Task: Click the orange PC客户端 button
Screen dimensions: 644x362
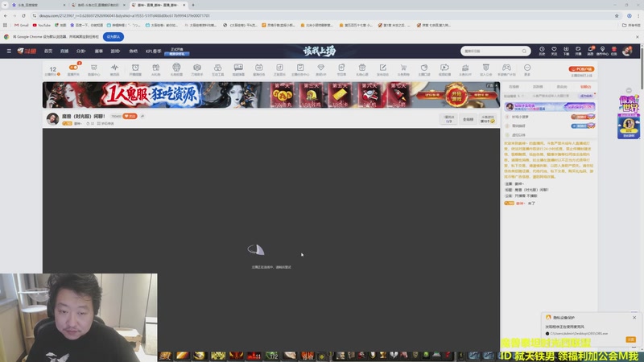Action: click(x=581, y=69)
